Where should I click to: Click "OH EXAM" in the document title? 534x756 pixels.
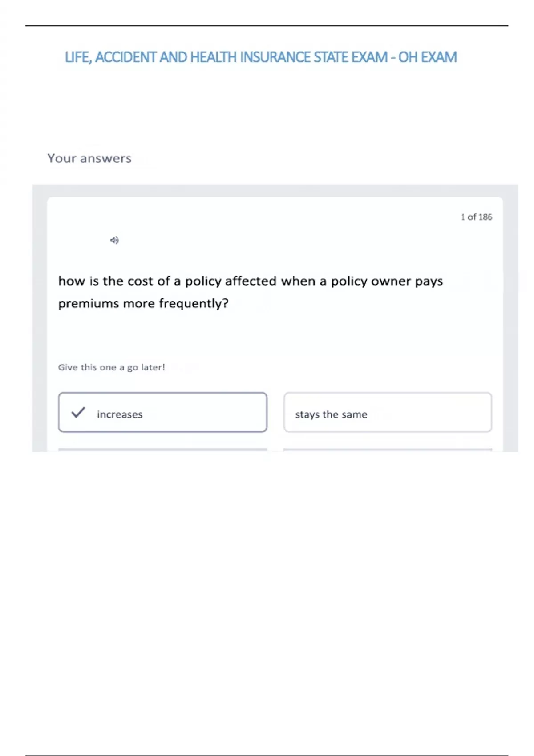(427, 57)
